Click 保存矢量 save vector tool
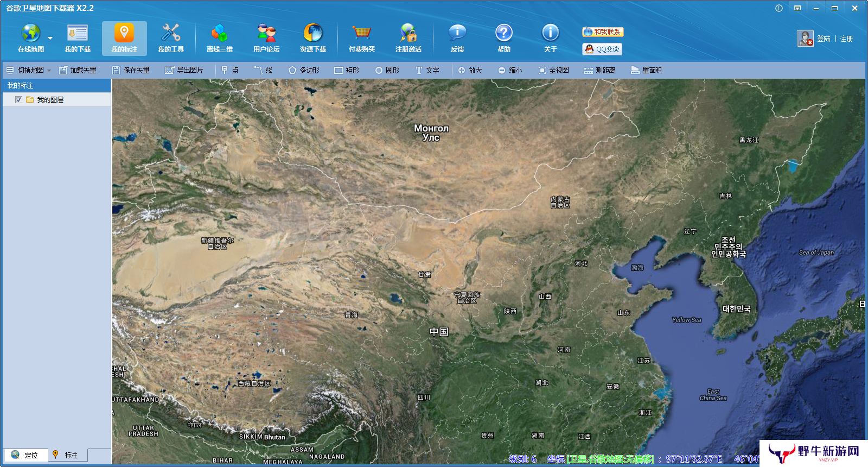 pos(131,70)
